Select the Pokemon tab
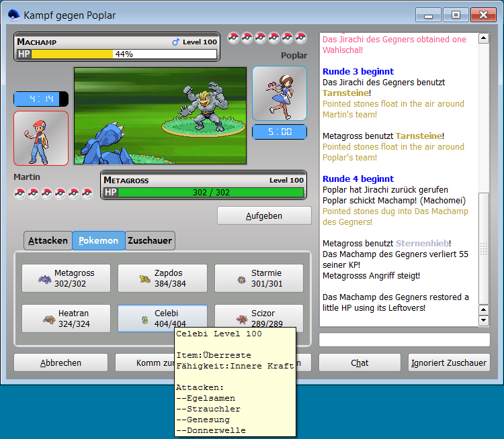 click(99, 240)
